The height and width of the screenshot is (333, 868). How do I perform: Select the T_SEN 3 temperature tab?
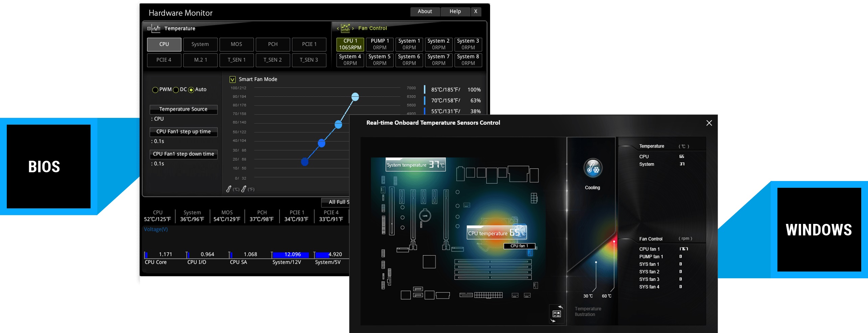pos(309,60)
